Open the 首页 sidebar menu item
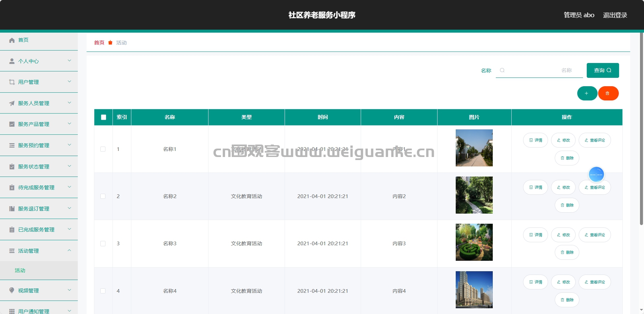 [39, 40]
